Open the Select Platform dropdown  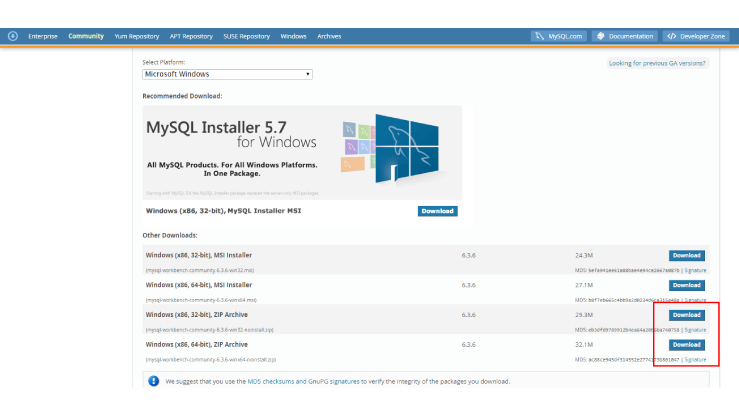pos(227,74)
